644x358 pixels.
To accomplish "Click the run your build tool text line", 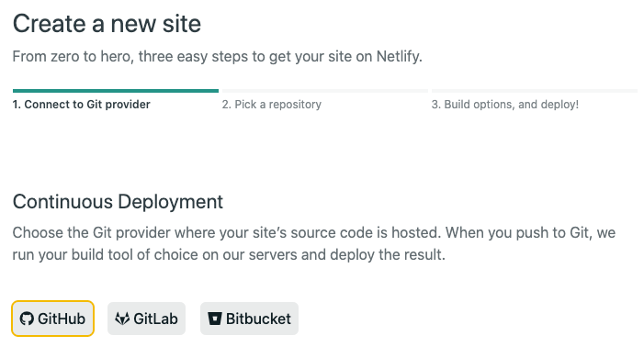I will coord(229,254).
